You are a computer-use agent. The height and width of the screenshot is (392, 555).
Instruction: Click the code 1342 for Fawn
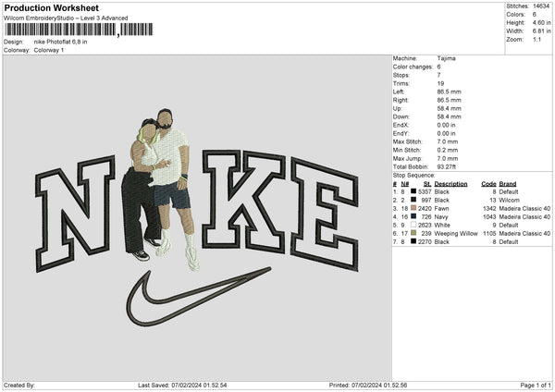(x=489, y=209)
